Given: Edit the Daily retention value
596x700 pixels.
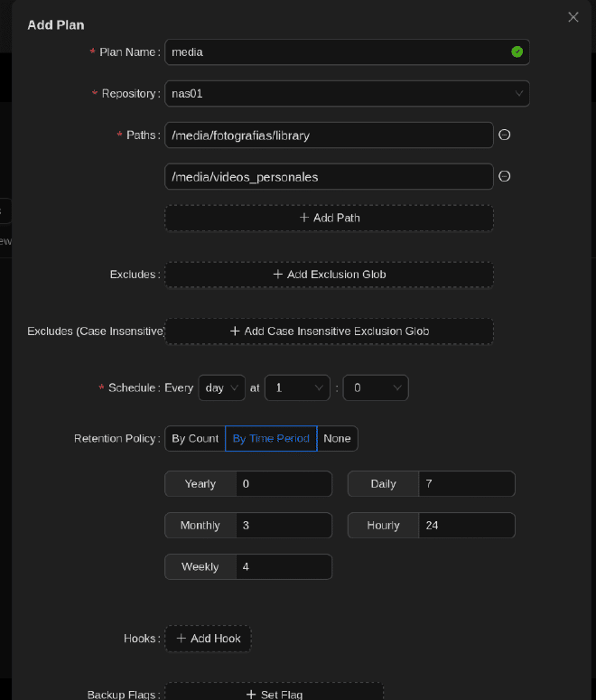Looking at the screenshot, I should (x=467, y=484).
